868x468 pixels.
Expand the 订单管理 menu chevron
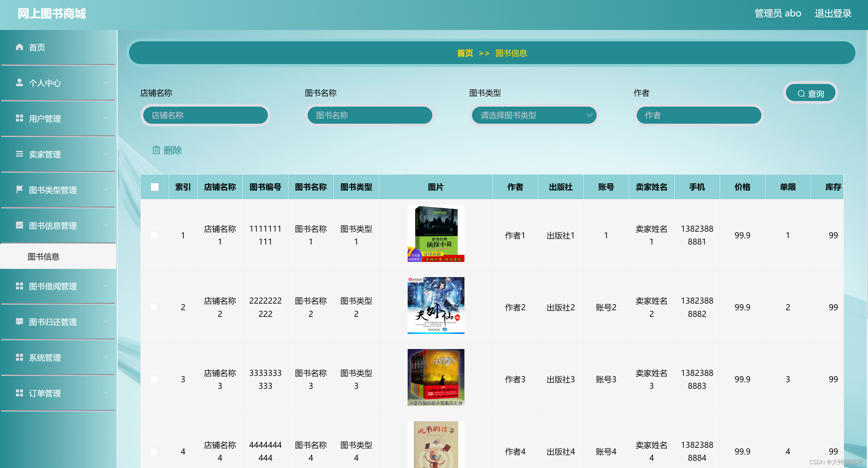(106, 393)
